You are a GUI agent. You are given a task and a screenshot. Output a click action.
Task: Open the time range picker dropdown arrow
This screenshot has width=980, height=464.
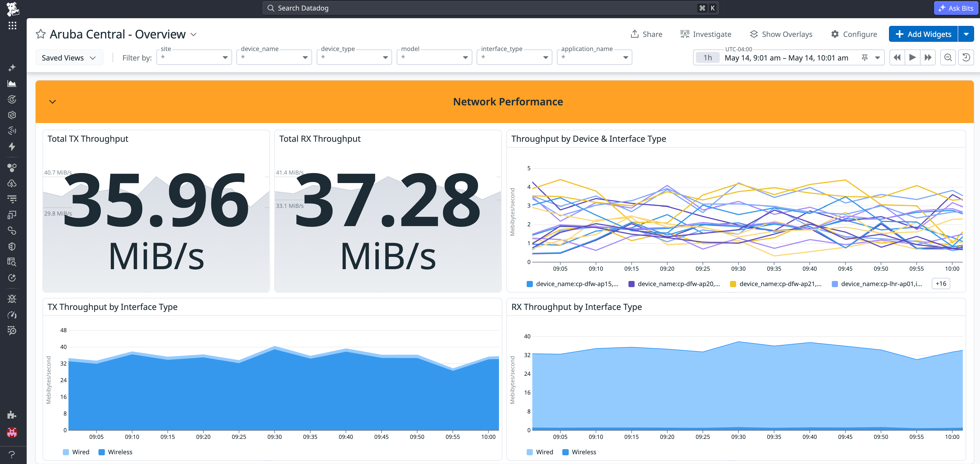point(877,57)
